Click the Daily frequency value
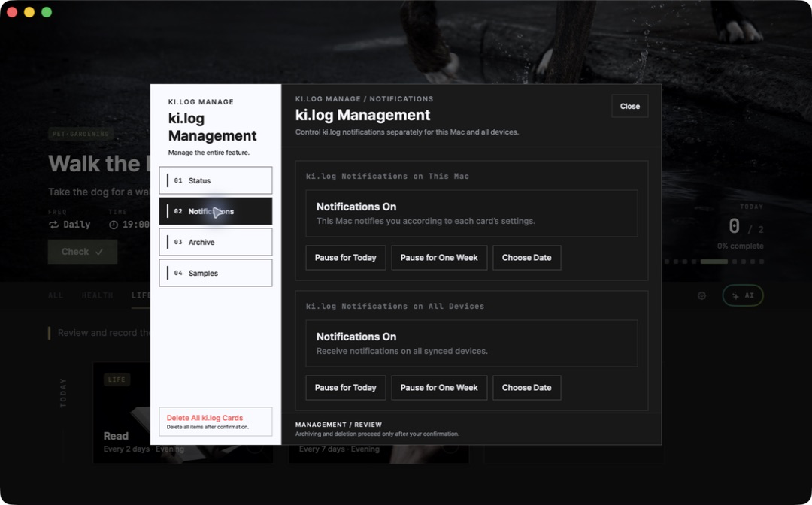 pos(77,225)
